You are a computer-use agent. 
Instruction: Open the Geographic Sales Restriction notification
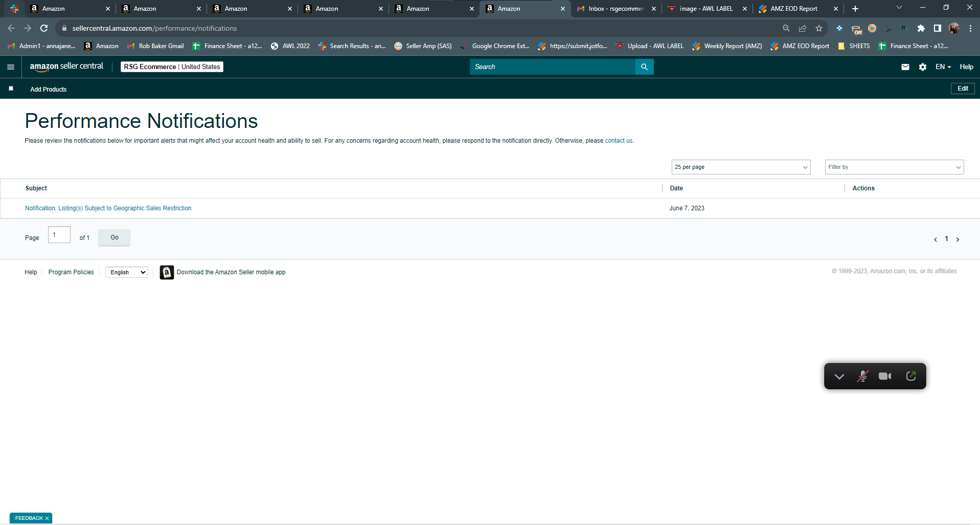tap(108, 208)
